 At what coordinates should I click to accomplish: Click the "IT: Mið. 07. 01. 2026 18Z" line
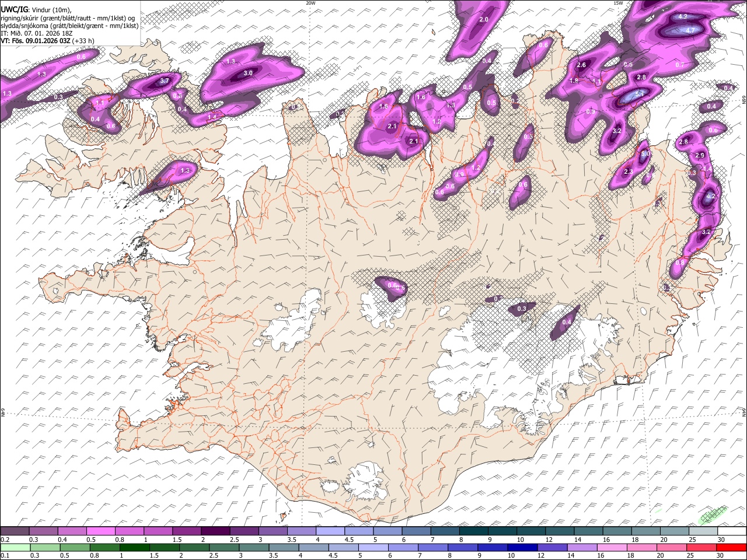click(x=36, y=33)
